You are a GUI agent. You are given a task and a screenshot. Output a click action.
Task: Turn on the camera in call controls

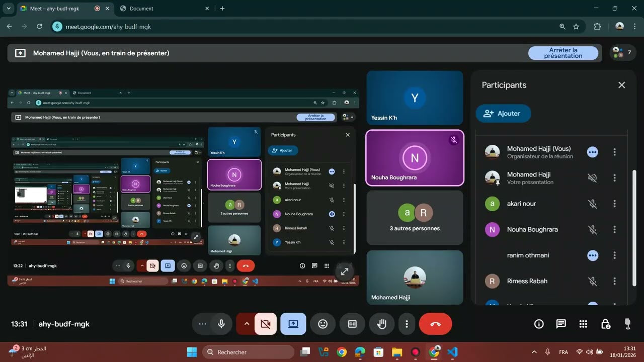pos(266,324)
